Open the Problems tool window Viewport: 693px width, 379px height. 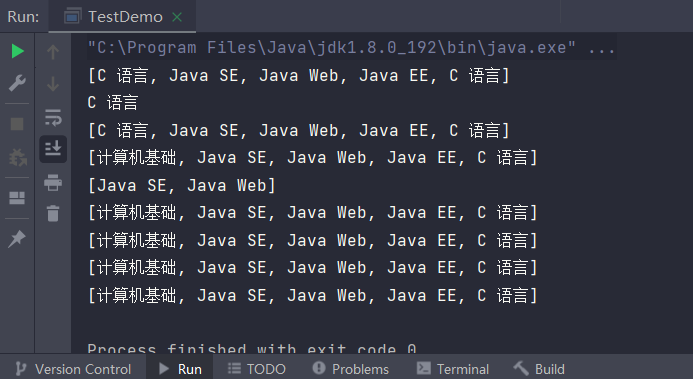pos(351,369)
